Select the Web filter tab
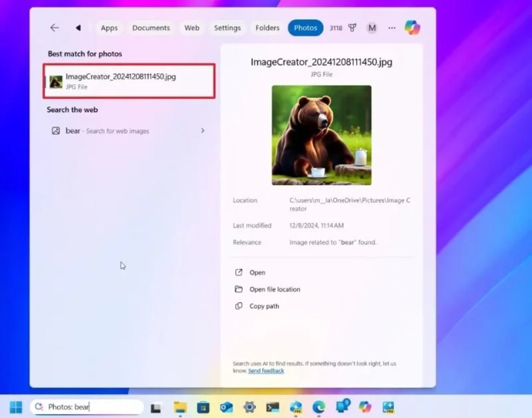The width and height of the screenshot is (532, 418). click(192, 28)
